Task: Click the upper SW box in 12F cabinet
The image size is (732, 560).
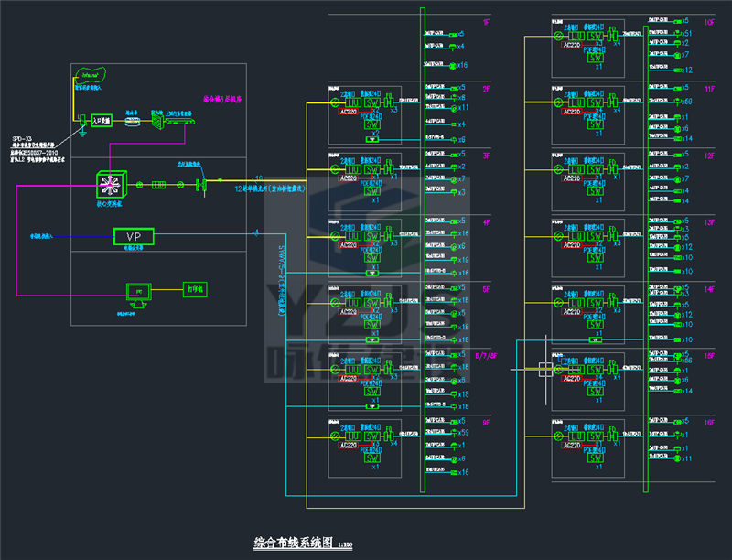Action: click(x=596, y=169)
